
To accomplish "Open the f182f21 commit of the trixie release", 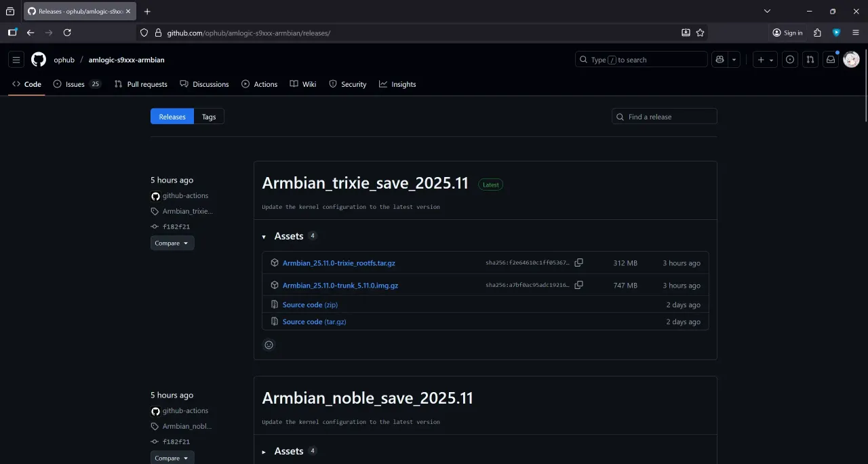I will click(176, 227).
